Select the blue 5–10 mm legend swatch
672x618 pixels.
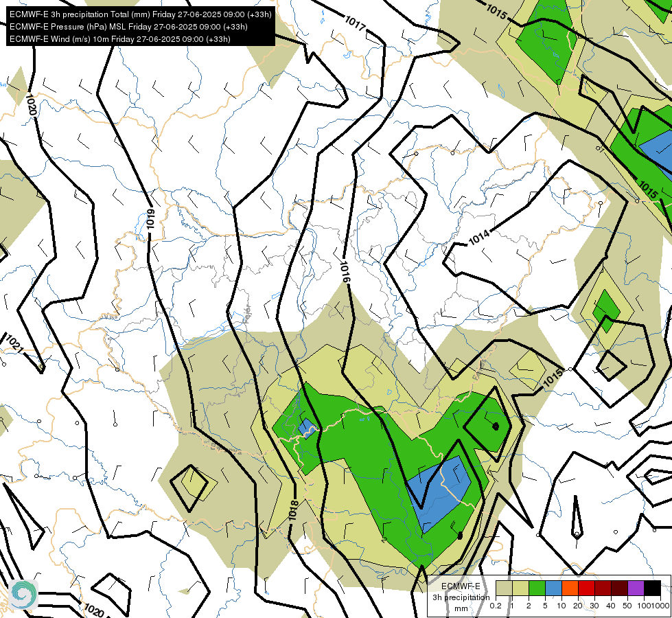pos(553,588)
